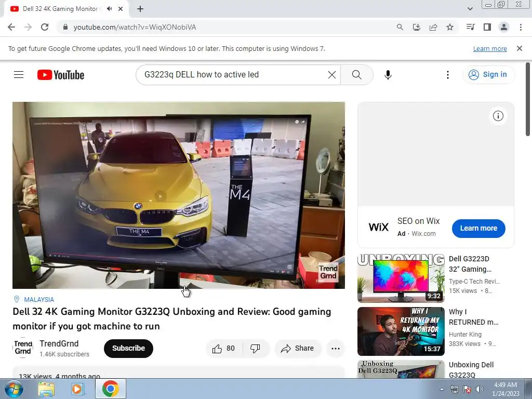The height and width of the screenshot is (399, 532).
Task: Open media controls icon in Chrome toolbar
Action: (470, 27)
